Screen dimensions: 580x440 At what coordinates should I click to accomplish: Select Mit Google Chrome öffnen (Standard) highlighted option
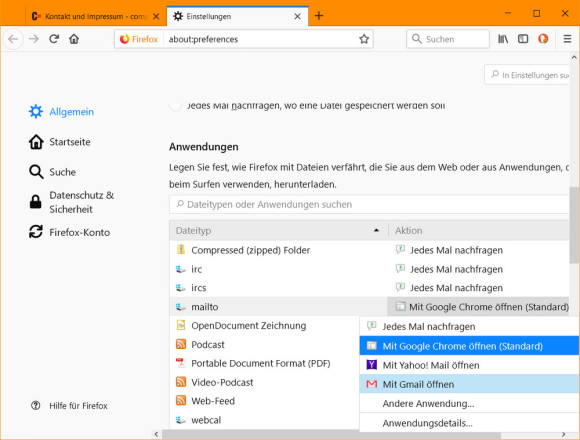click(469, 346)
